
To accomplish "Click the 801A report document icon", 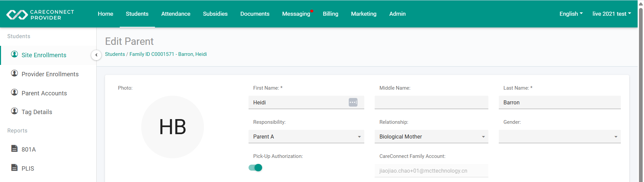I will tap(14, 148).
